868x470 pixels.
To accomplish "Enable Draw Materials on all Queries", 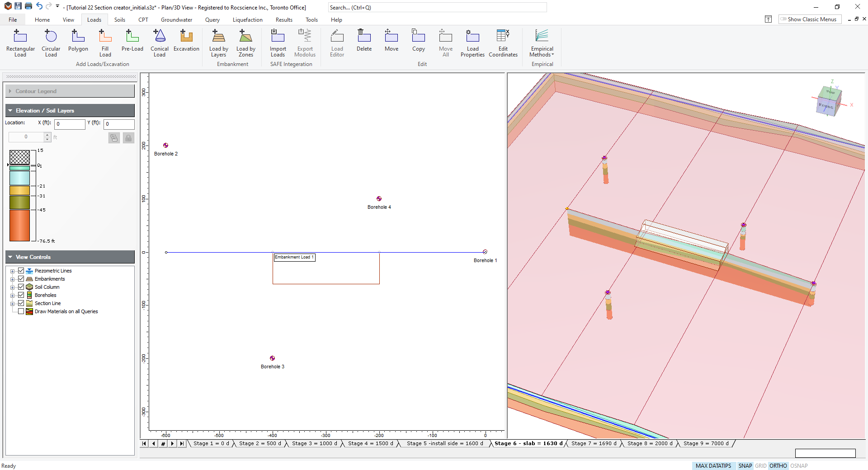I will [x=21, y=311].
